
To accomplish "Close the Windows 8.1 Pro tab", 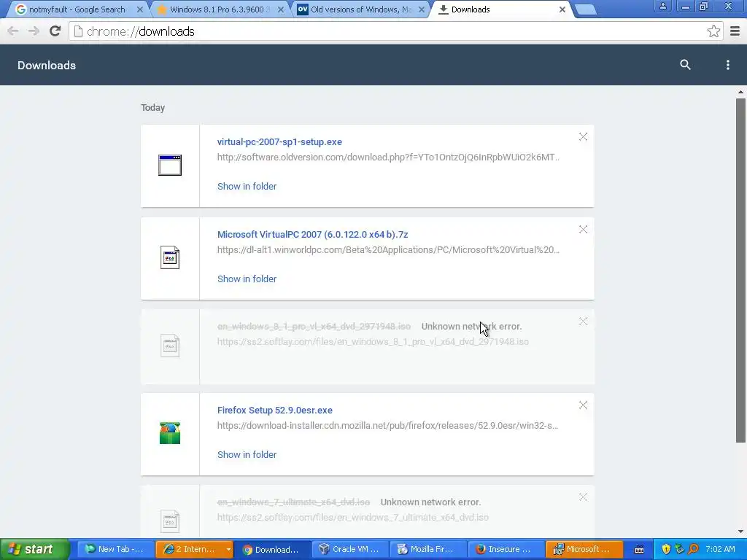I will point(281,9).
